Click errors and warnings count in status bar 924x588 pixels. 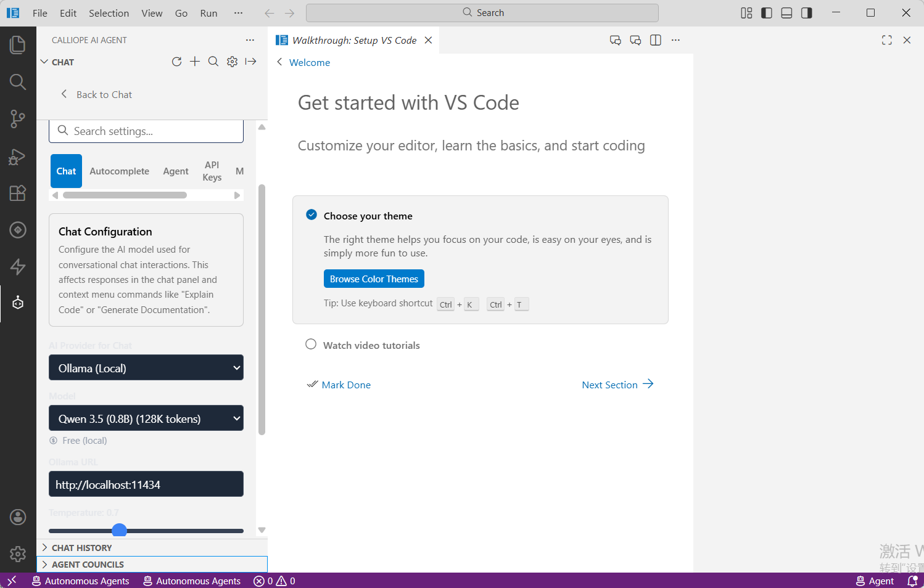[274, 581]
